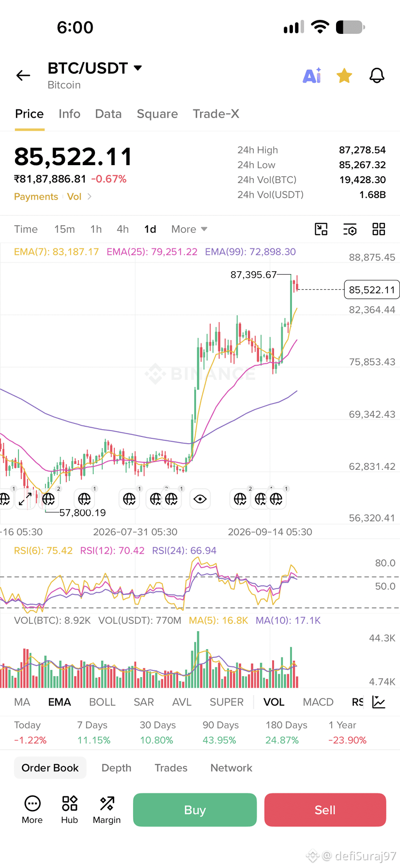Image resolution: width=400 pixels, height=868 pixels.
Task: Expand the BTC/USDT pair dropdown
Action: tap(138, 68)
